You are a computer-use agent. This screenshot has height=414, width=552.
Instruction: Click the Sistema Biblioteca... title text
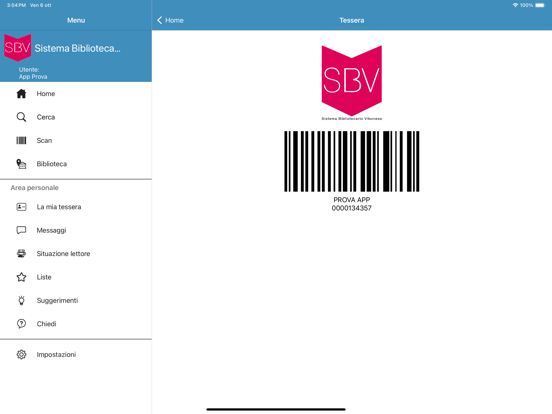(77, 48)
